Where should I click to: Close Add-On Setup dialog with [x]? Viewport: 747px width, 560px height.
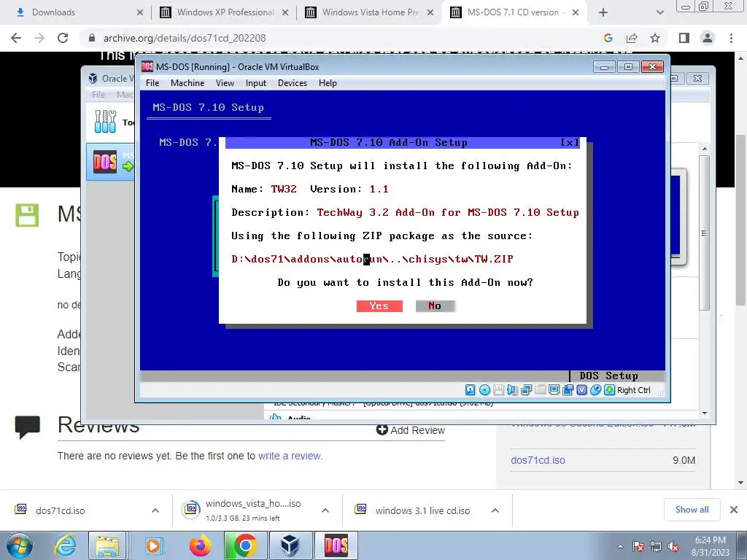pos(569,142)
